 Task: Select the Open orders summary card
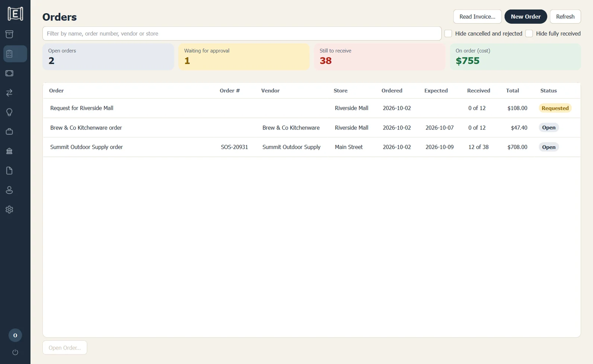point(108,57)
